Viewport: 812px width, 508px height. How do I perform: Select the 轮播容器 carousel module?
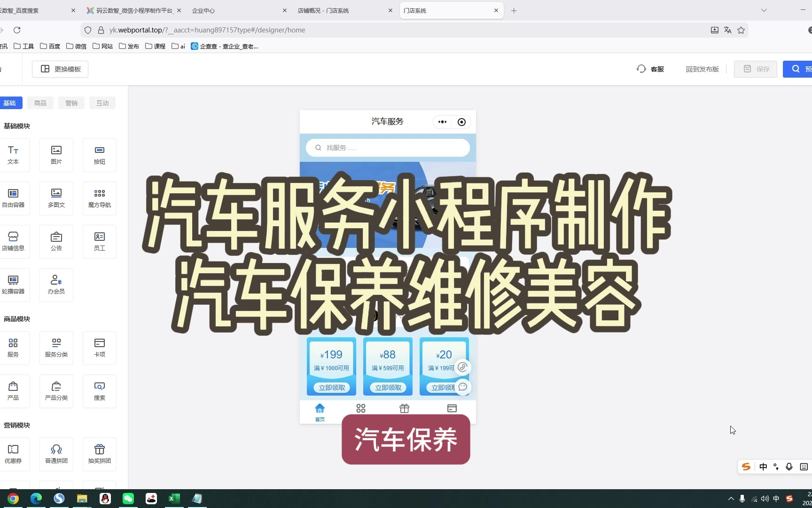pos(13,285)
